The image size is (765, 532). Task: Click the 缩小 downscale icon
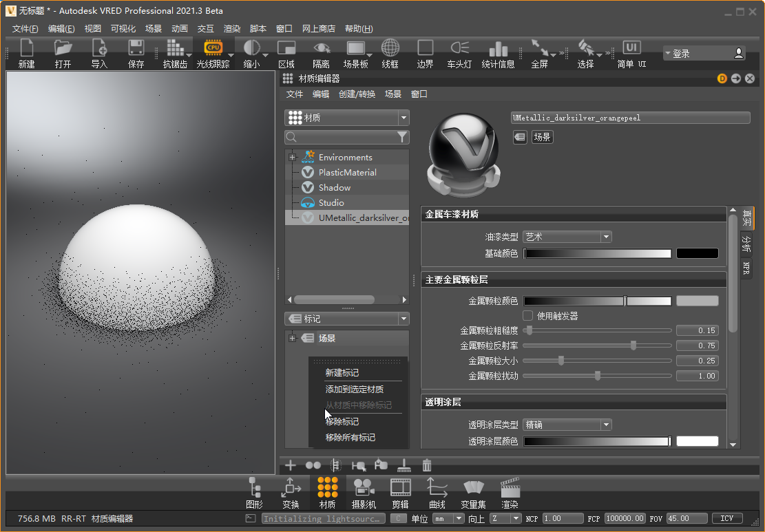pyautogui.click(x=252, y=54)
